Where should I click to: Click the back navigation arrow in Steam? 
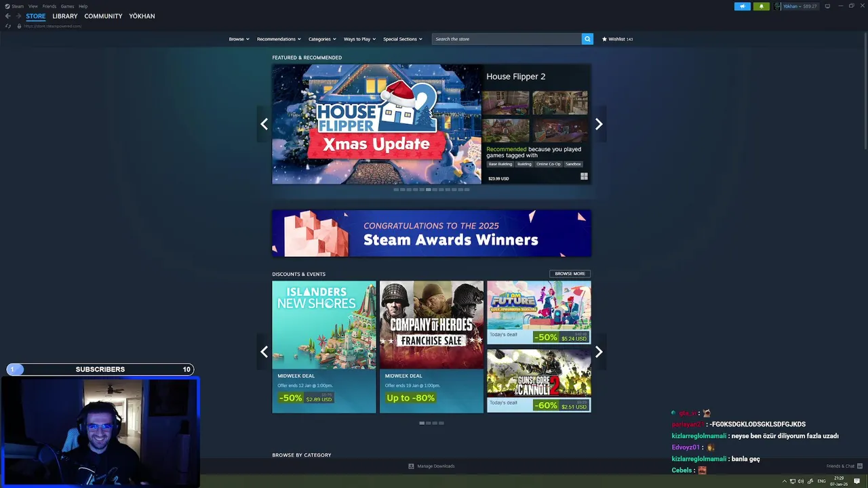pos(7,16)
